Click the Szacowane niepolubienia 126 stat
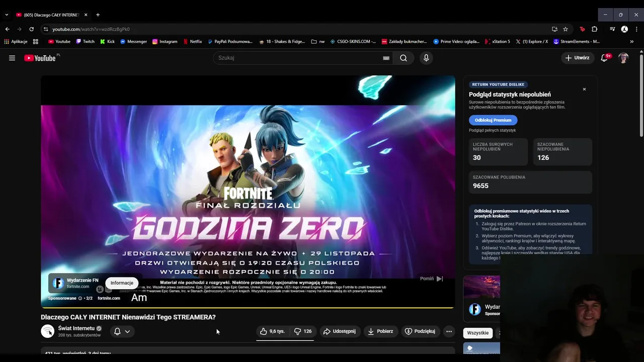 coord(562,151)
